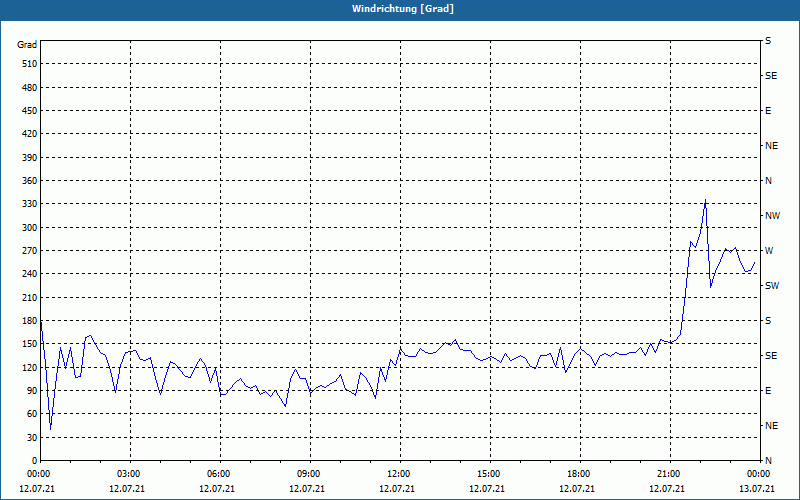
Task: Click the highest peak of the blue line
Action: pos(705,199)
